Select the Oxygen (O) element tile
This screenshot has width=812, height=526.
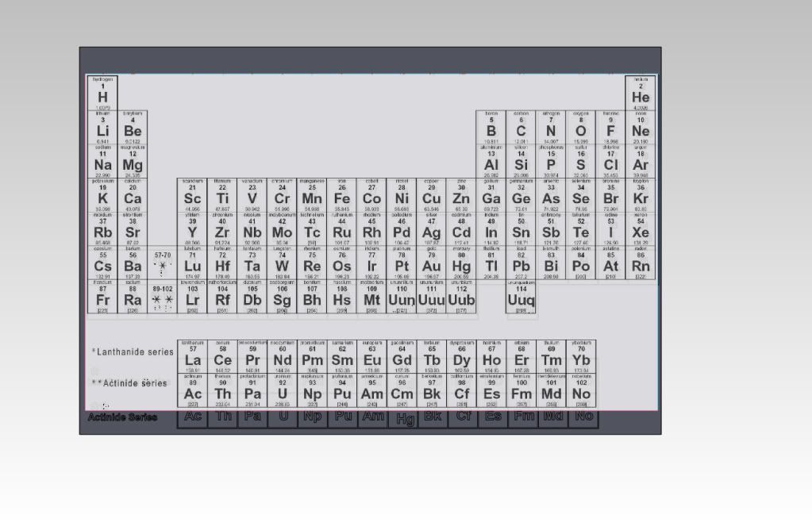[x=581, y=127]
